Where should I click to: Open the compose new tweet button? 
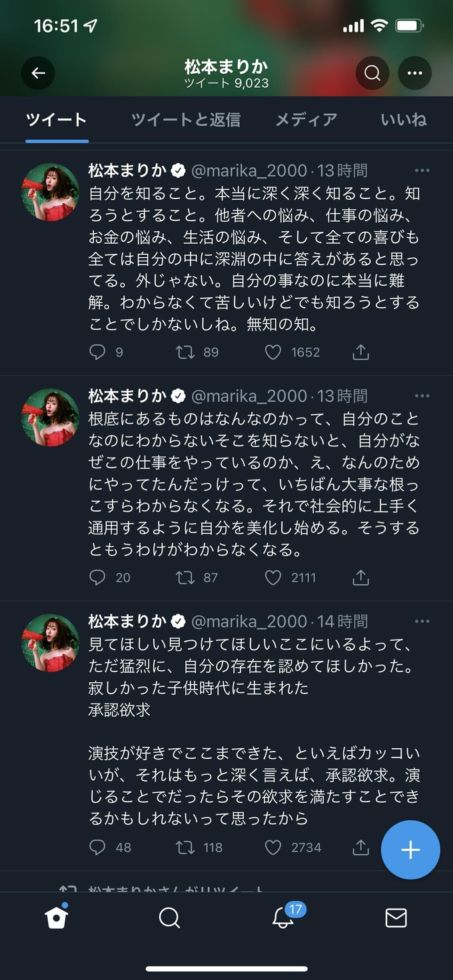click(x=410, y=849)
